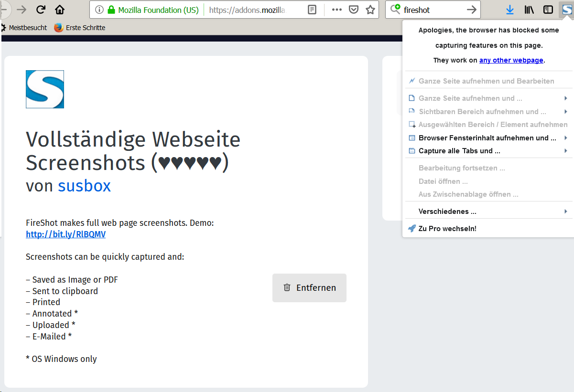The height and width of the screenshot is (392, 574).
Task: Toggle Reader View icon in the address bar
Action: pyautogui.click(x=312, y=10)
